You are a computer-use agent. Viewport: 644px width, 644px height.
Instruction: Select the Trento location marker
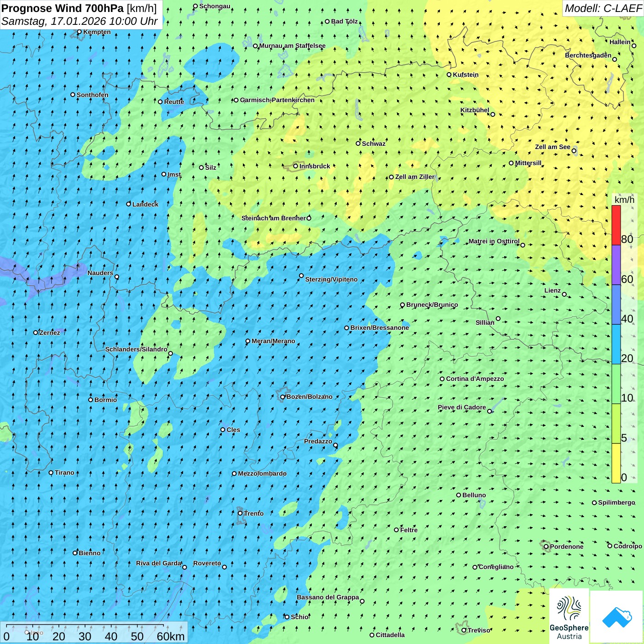click(x=240, y=513)
